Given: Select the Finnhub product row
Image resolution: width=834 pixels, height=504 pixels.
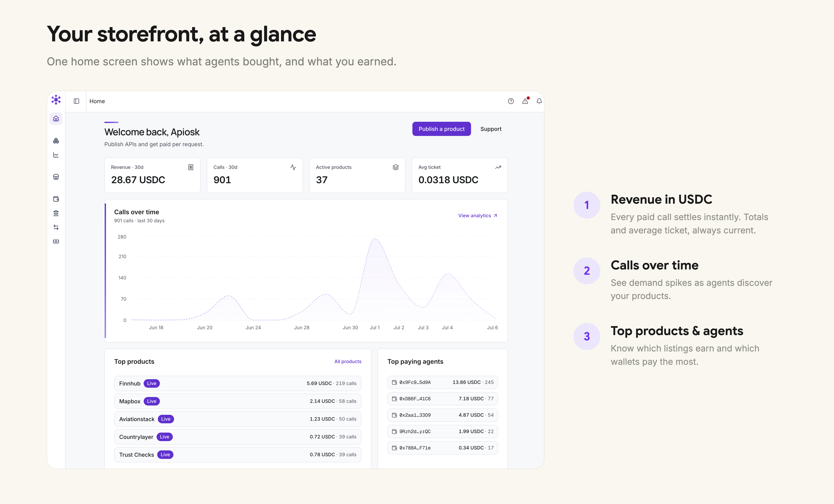Looking at the screenshot, I should tap(238, 383).
